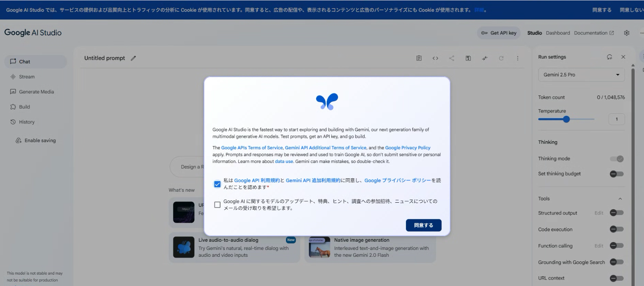
Task: Enable Grounding with Google Search toggle
Action: 617,262
